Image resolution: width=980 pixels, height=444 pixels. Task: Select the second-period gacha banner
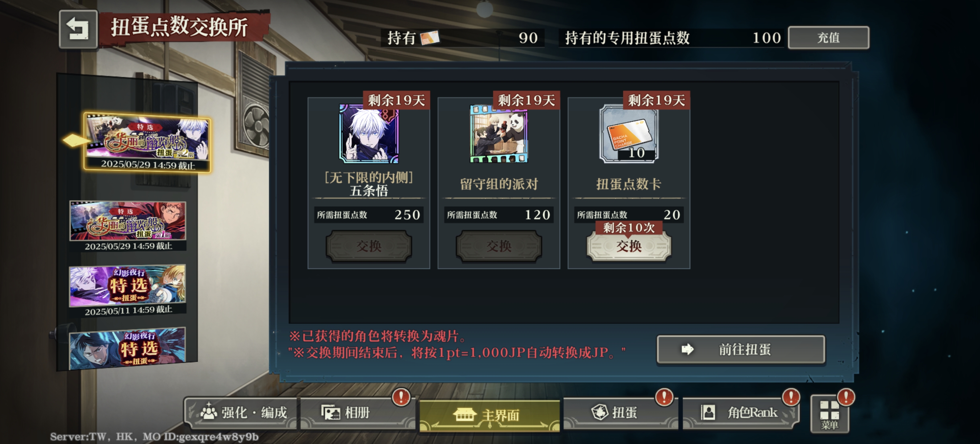coord(147,143)
